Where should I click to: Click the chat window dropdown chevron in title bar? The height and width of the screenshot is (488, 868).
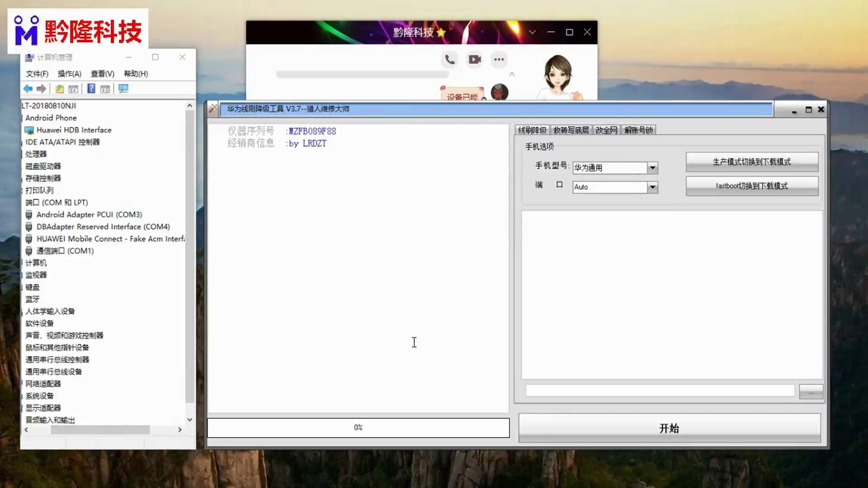coord(532,32)
